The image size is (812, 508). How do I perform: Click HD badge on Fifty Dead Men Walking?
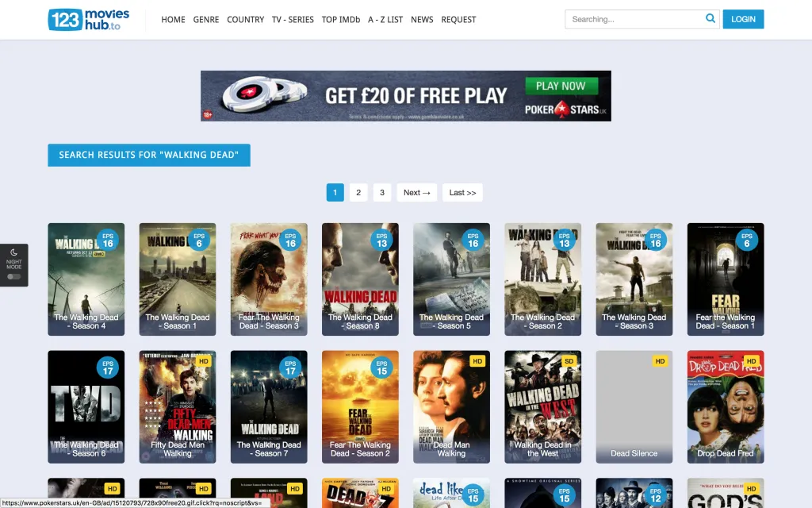204,361
